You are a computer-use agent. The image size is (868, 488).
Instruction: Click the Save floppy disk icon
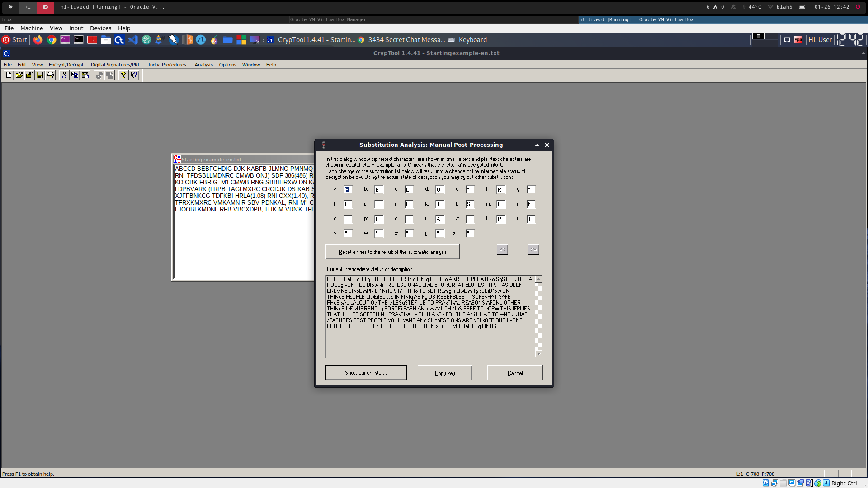40,75
